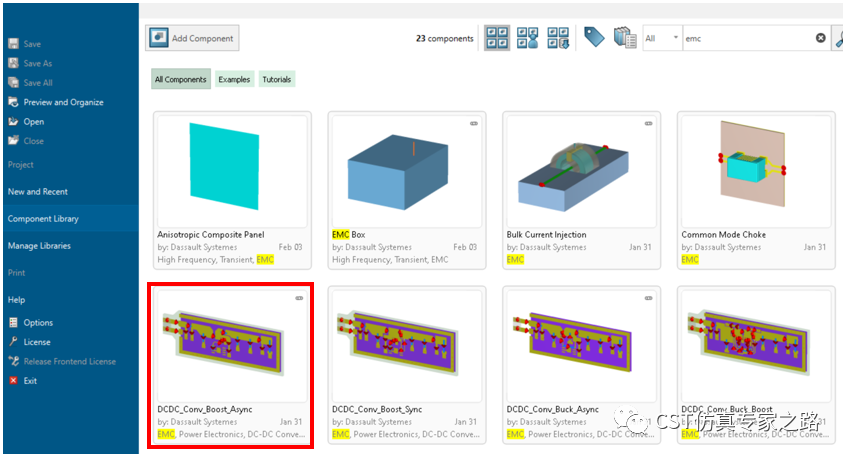
Task: Select the all-components grid view icon
Action: [x=497, y=38]
